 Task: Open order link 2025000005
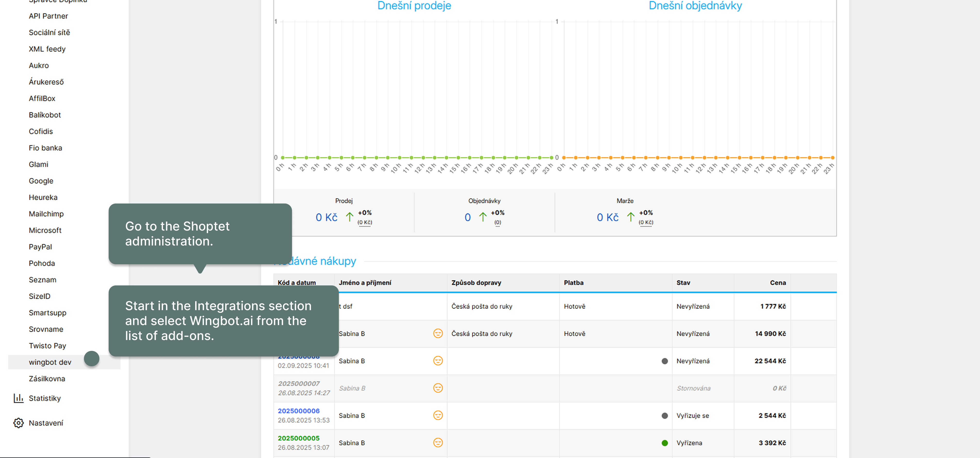299,438
